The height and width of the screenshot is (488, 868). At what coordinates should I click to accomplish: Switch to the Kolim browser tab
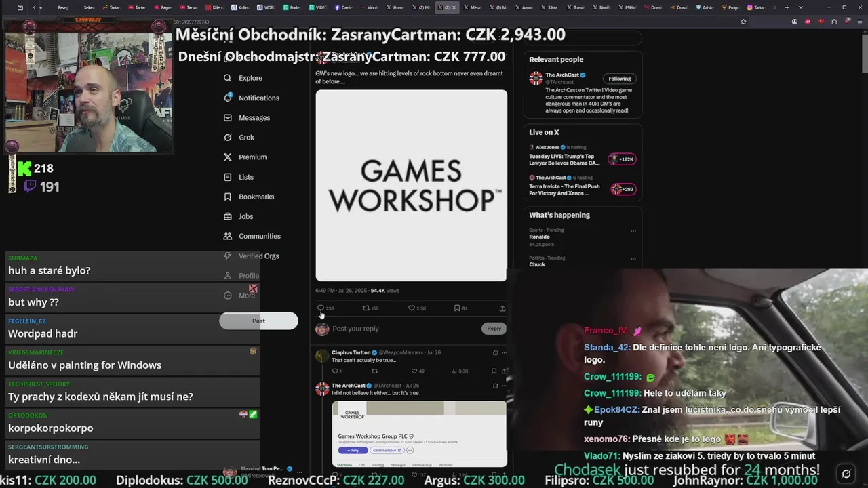pyautogui.click(x=239, y=7)
